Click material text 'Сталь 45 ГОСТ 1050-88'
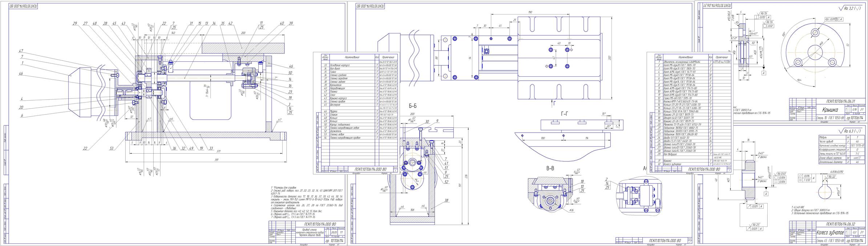 tap(831, 241)
